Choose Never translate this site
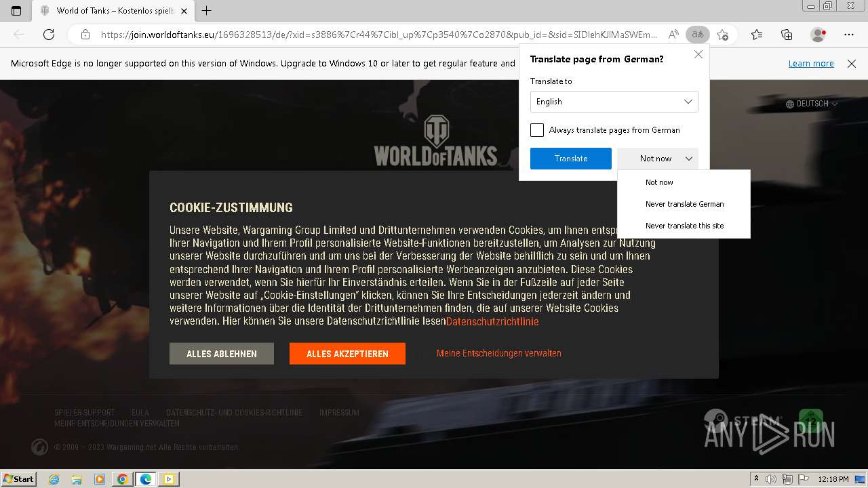This screenshot has height=488, width=868. coord(684,226)
